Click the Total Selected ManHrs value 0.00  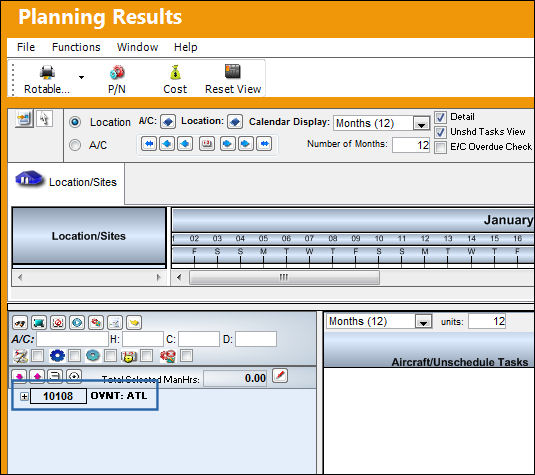point(235,378)
